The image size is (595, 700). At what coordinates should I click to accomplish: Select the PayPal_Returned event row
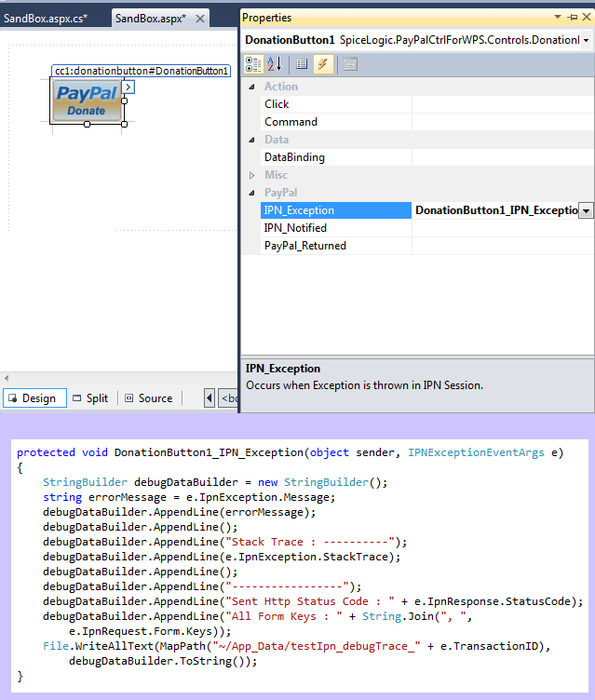pyautogui.click(x=335, y=246)
